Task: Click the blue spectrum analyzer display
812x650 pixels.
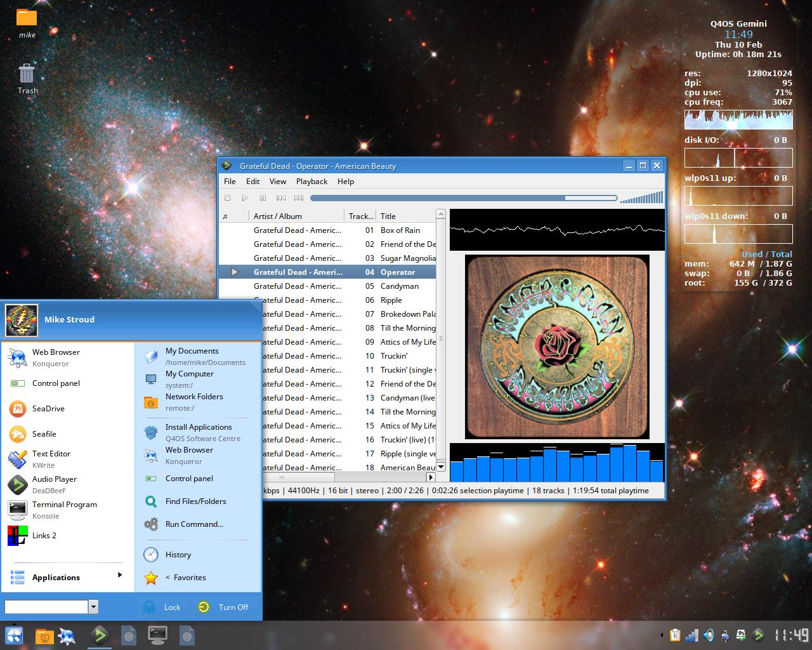Action: click(x=557, y=462)
